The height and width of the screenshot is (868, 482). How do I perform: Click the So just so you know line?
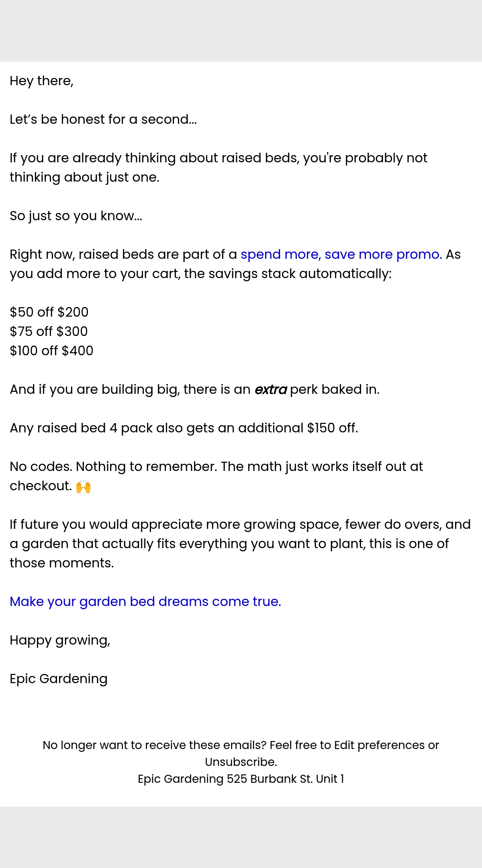coord(76,216)
